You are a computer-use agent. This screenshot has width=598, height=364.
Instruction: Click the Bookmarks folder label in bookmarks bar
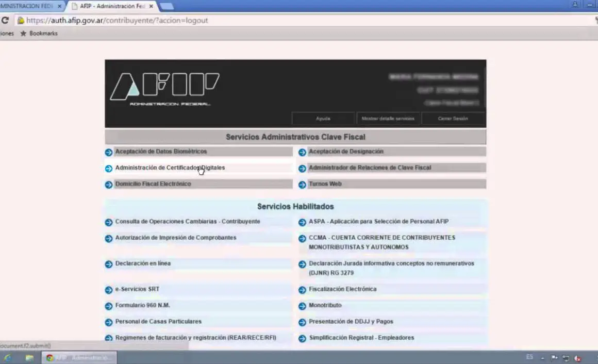tap(43, 34)
